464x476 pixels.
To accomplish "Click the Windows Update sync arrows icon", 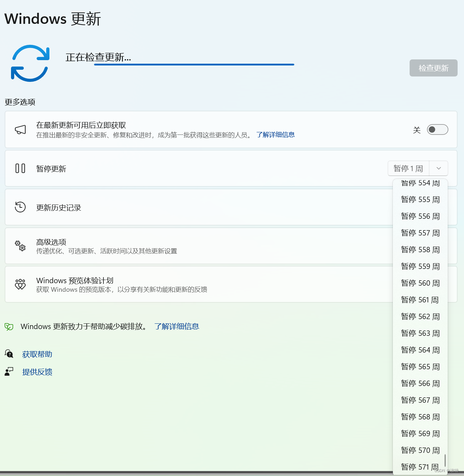I will tap(30, 63).
